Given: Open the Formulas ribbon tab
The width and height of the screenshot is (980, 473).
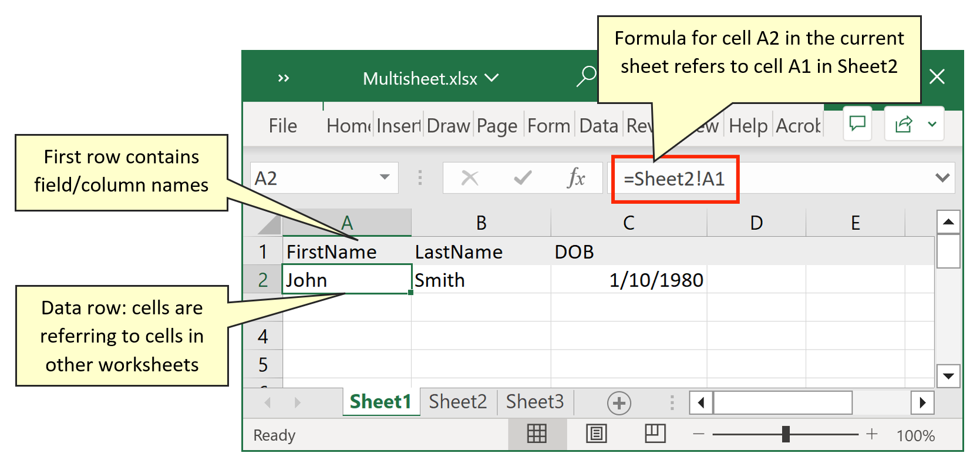Looking at the screenshot, I should pos(549,126).
